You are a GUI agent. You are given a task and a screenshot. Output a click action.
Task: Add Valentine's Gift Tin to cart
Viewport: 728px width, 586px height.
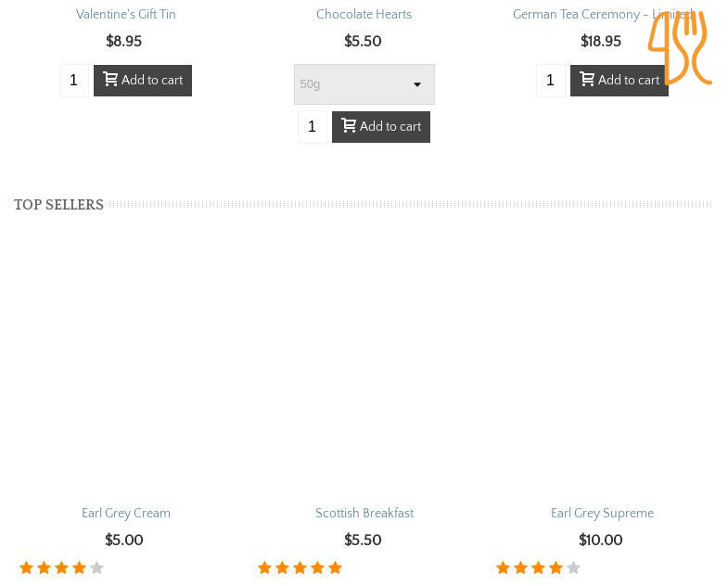point(143,81)
